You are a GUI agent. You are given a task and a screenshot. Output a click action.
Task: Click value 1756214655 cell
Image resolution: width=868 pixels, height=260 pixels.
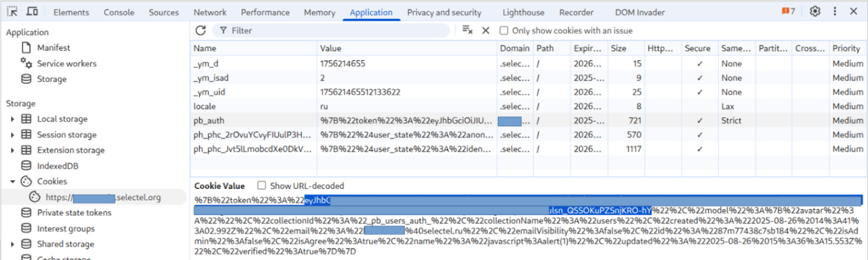[x=407, y=64]
